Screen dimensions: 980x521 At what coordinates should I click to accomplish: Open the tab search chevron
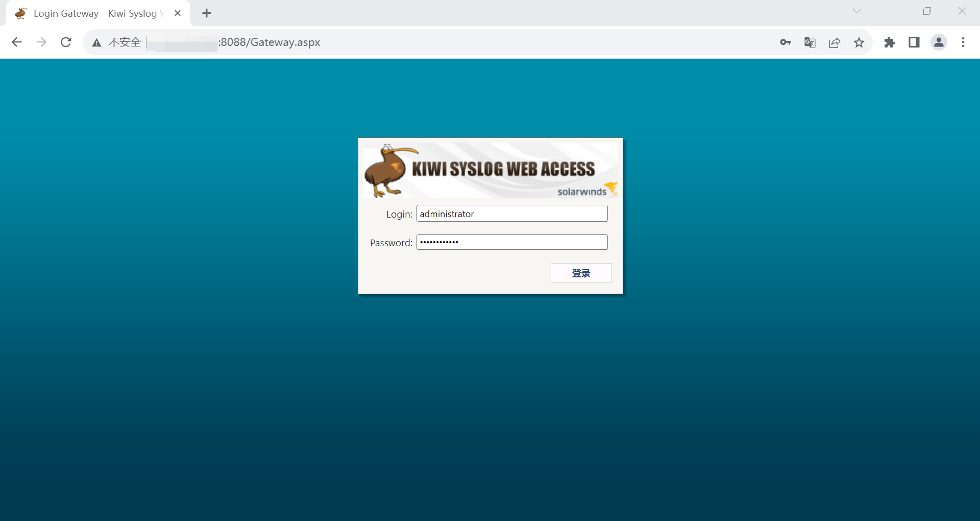(x=857, y=11)
